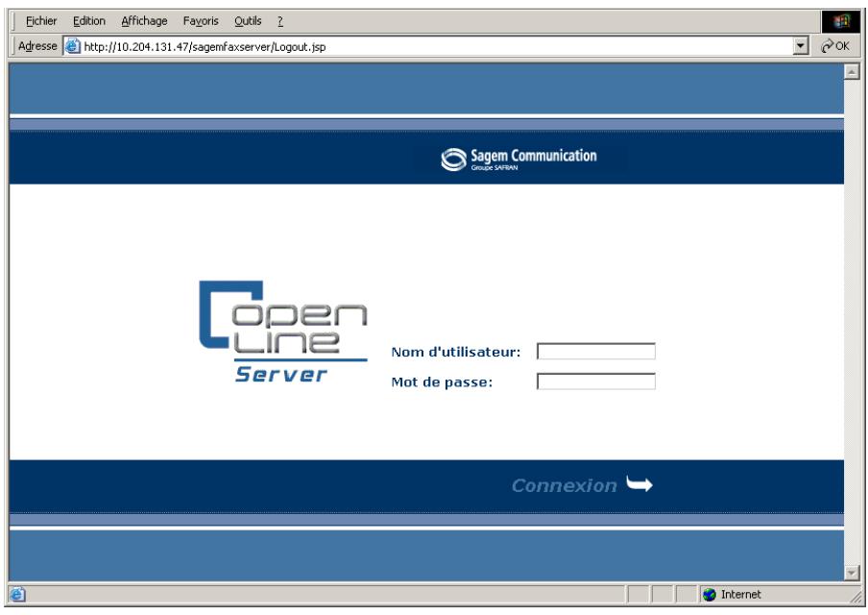Click the Adresse label
868x615 pixels.
[x=37, y=46]
